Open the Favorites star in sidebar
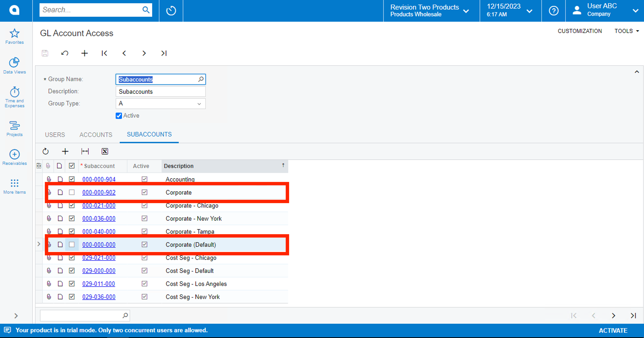 coord(14,36)
